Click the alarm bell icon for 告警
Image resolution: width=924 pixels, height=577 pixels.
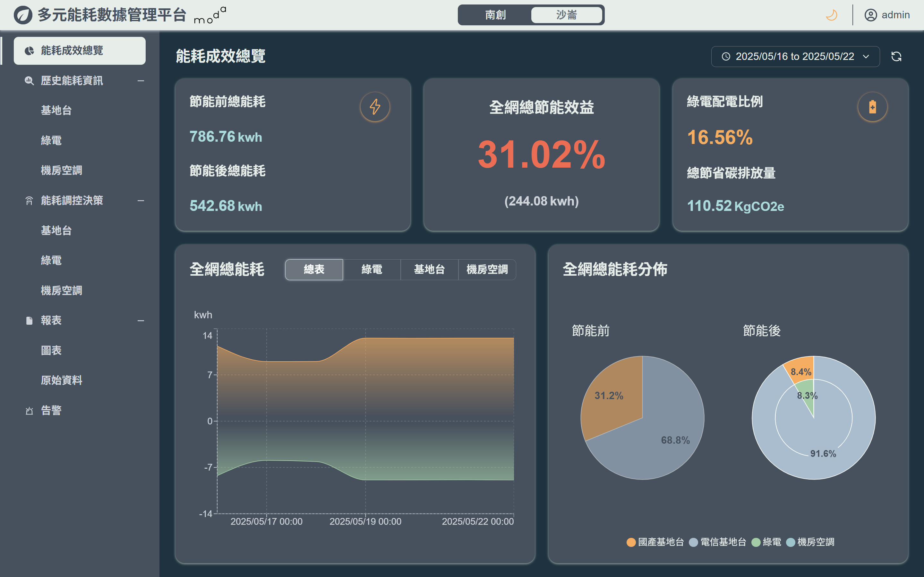pos(30,411)
